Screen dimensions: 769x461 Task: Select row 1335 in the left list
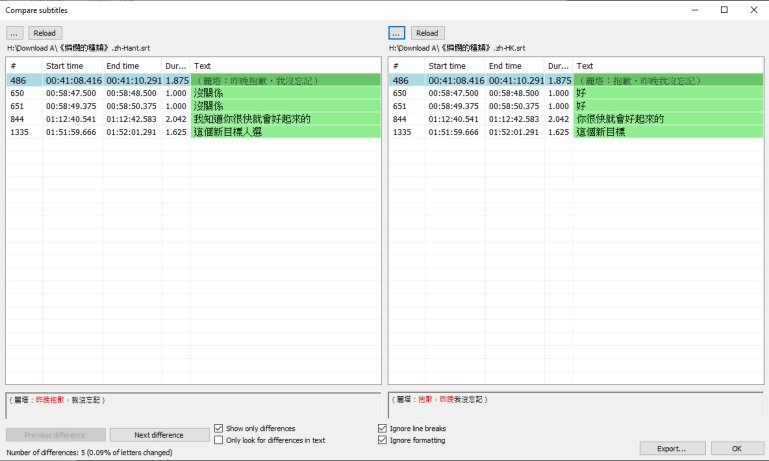[194, 132]
